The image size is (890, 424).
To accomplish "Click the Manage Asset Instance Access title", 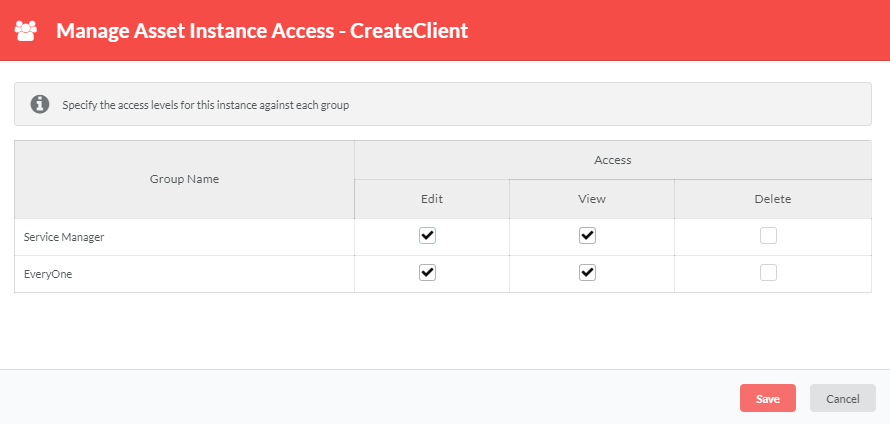I will pos(262,31).
